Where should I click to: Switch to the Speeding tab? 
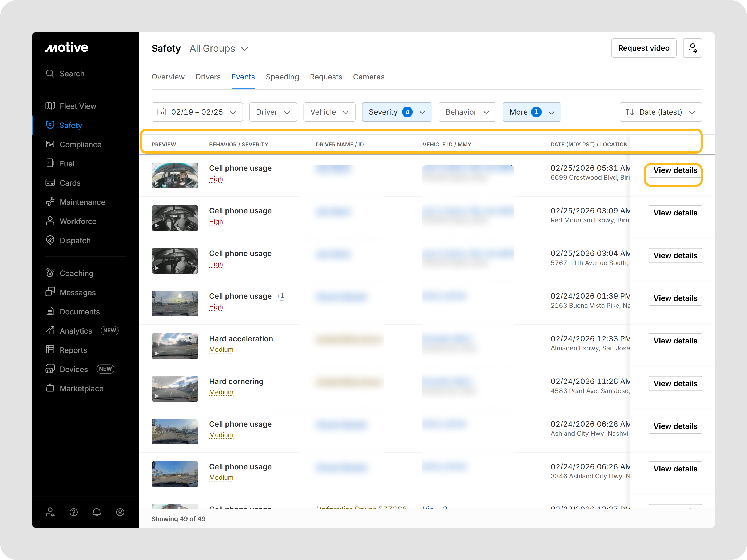[x=282, y=77]
